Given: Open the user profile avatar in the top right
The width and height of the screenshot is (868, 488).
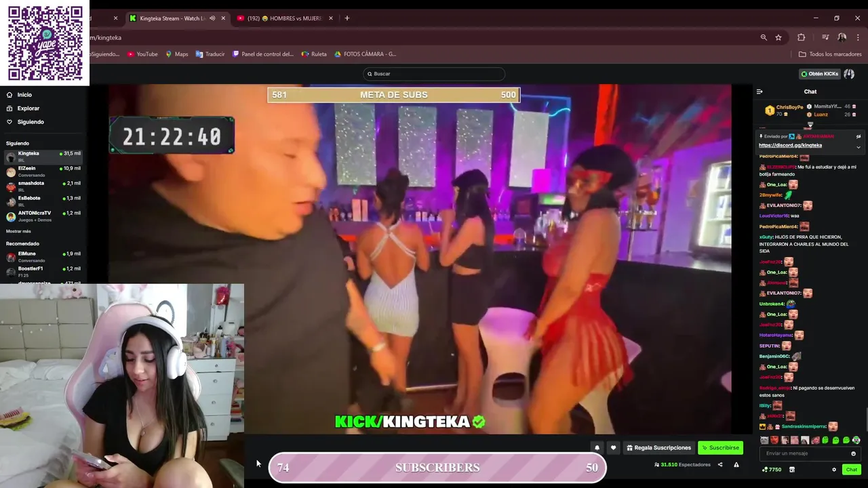Looking at the screenshot, I should (x=849, y=74).
